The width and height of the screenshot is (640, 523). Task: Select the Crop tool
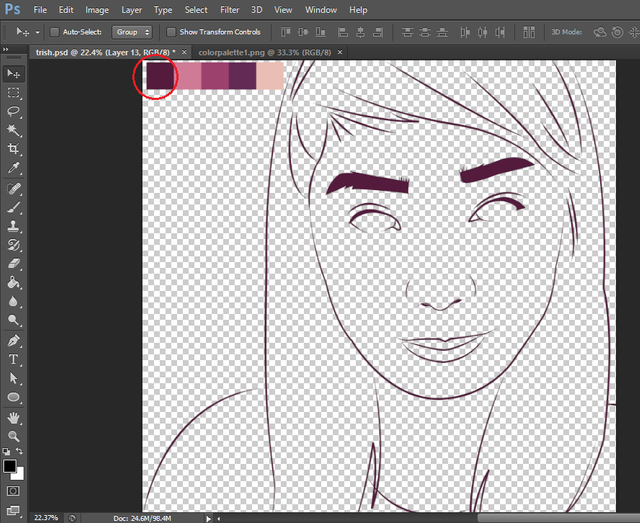pyautogui.click(x=14, y=149)
